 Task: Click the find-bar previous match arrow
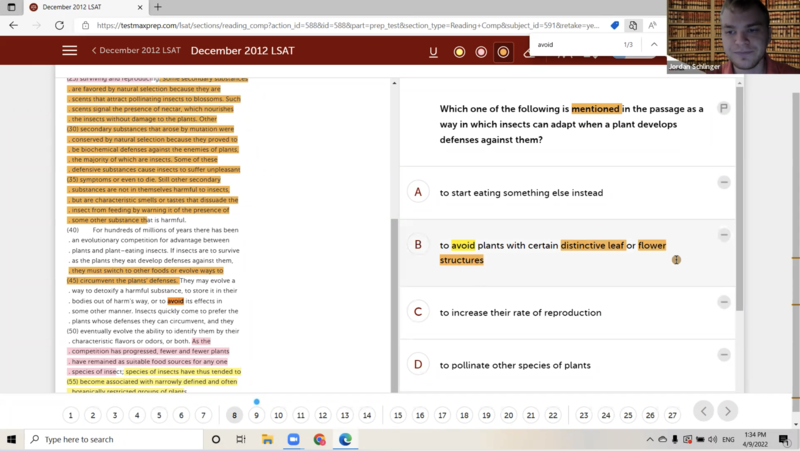[x=654, y=45]
